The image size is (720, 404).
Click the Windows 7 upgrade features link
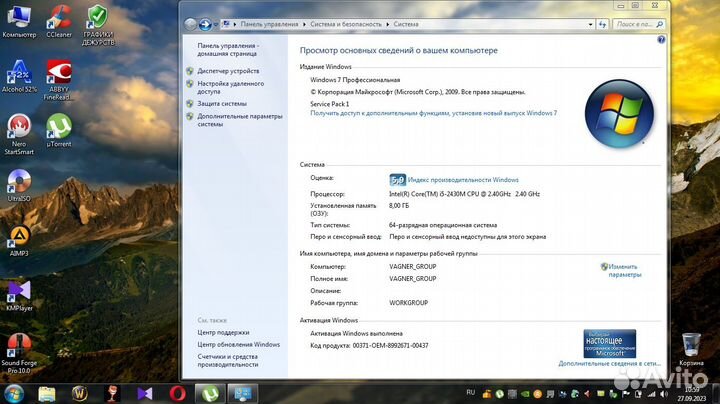point(433,113)
